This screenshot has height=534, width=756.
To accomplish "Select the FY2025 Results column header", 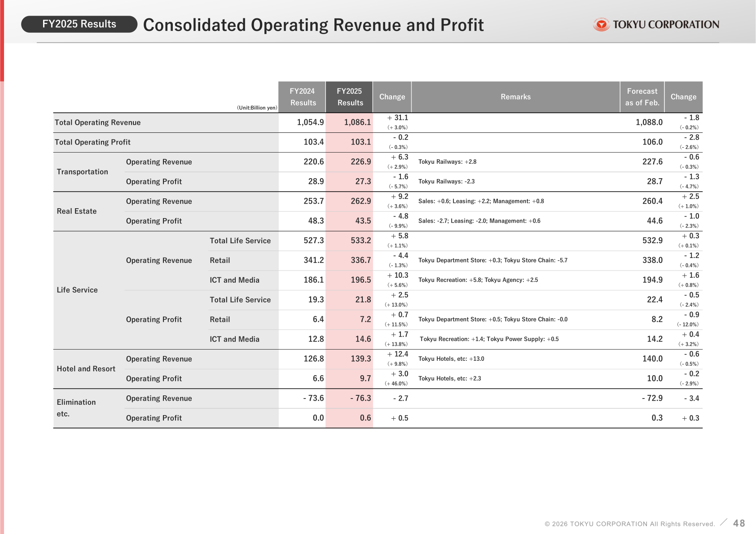I will pyautogui.click(x=349, y=97).
